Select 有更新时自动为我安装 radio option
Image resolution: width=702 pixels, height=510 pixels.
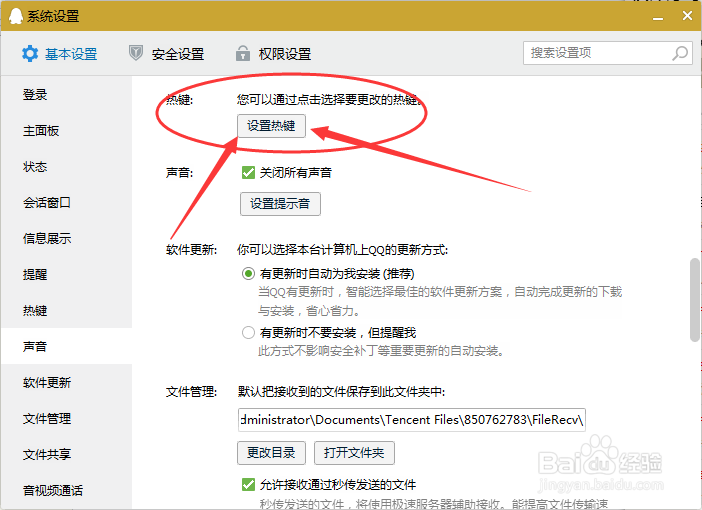tap(248, 274)
